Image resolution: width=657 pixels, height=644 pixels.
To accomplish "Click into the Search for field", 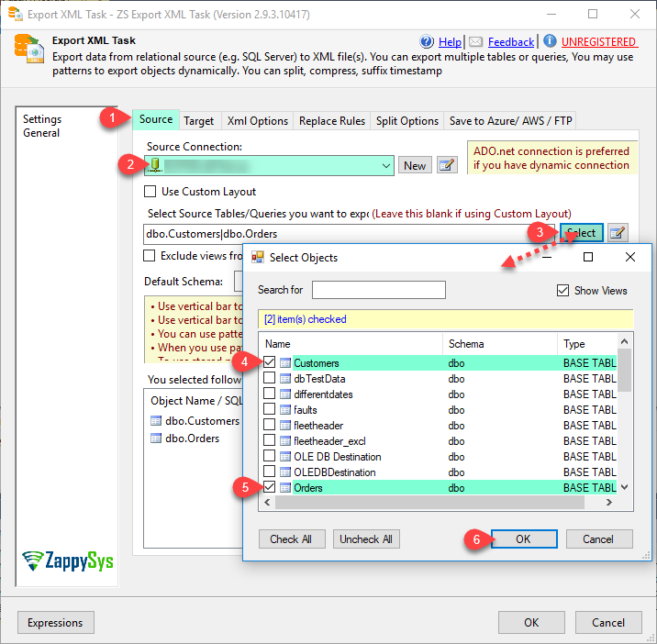I will click(x=379, y=290).
